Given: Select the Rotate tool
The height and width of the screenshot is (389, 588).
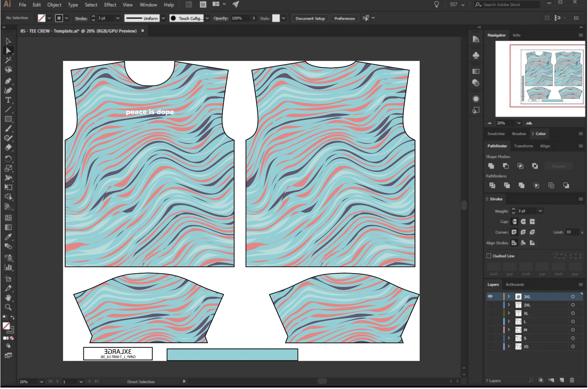Looking at the screenshot, I should (x=8, y=159).
